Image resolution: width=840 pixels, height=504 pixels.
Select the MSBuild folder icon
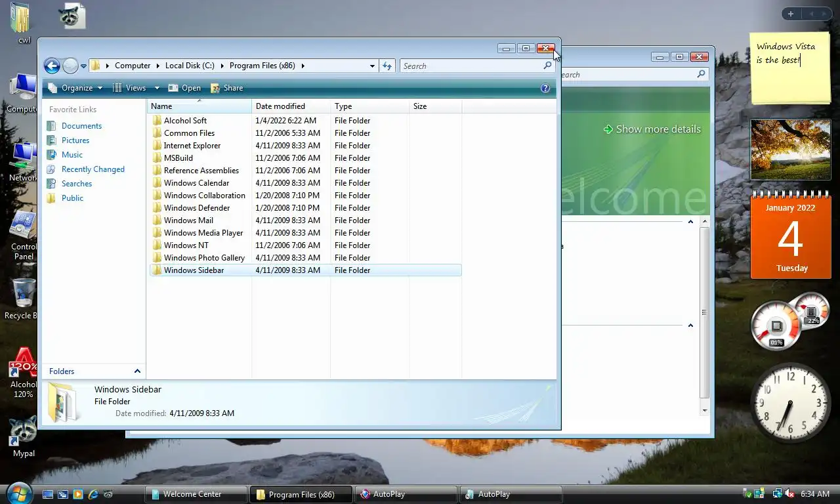pyautogui.click(x=157, y=158)
